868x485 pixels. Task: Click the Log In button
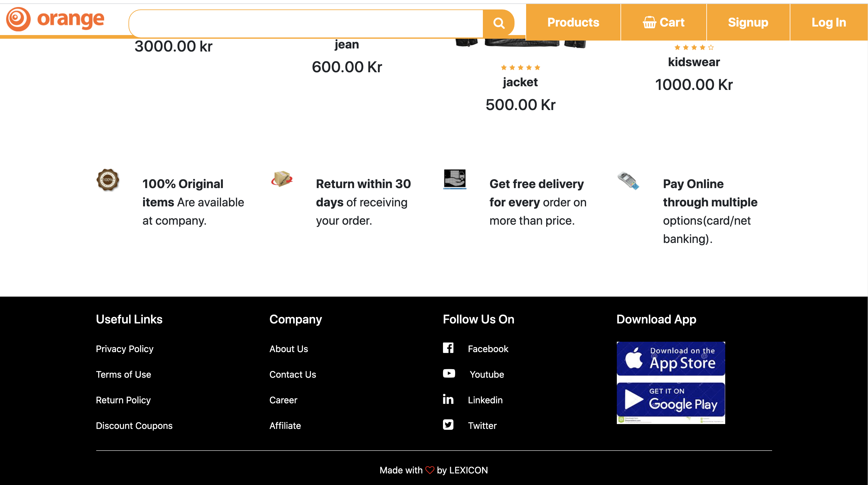tap(829, 22)
